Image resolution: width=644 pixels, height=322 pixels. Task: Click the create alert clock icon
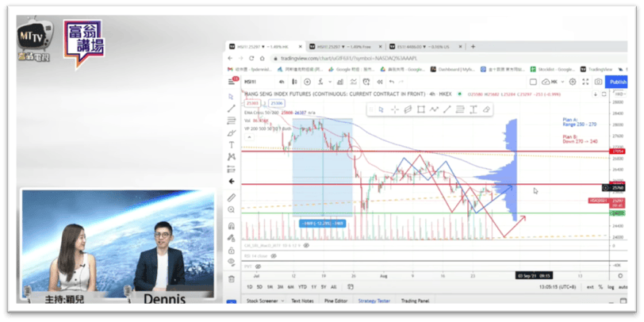(x=366, y=82)
